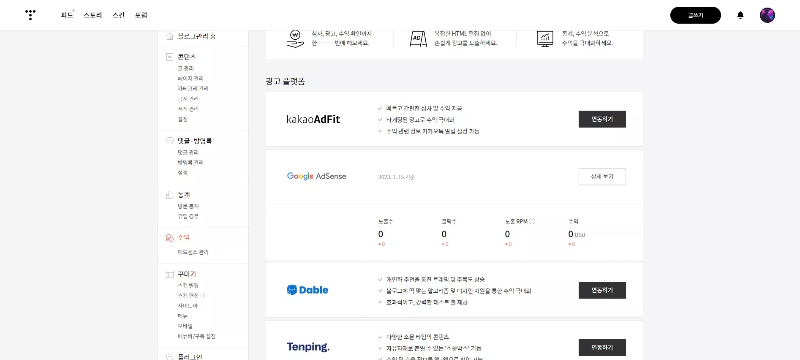Open 댓글 관리 in the sidebar

[188, 152]
